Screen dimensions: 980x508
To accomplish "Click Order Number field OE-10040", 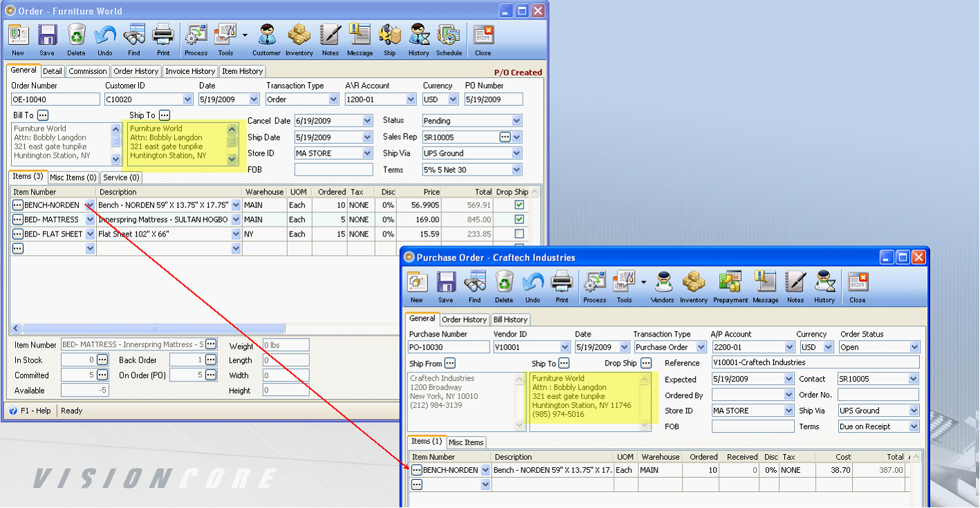I will pos(55,100).
